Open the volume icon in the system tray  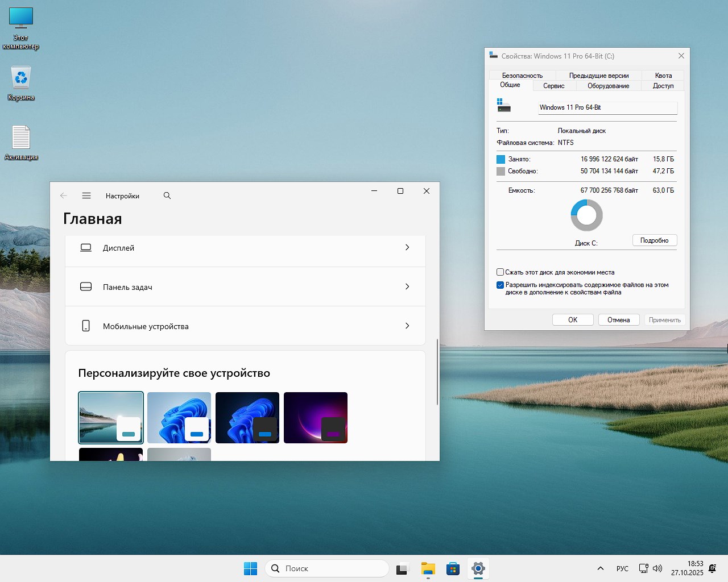[x=657, y=568]
